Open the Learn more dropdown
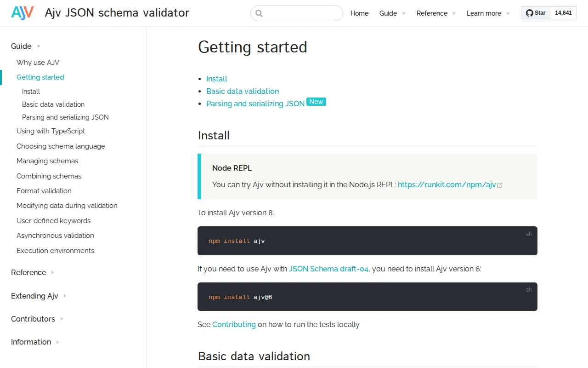The image size is (588, 368). pyautogui.click(x=488, y=13)
